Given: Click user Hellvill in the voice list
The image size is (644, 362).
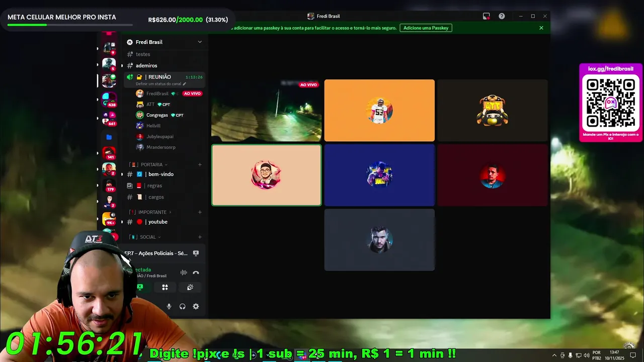Looking at the screenshot, I should click(153, 126).
